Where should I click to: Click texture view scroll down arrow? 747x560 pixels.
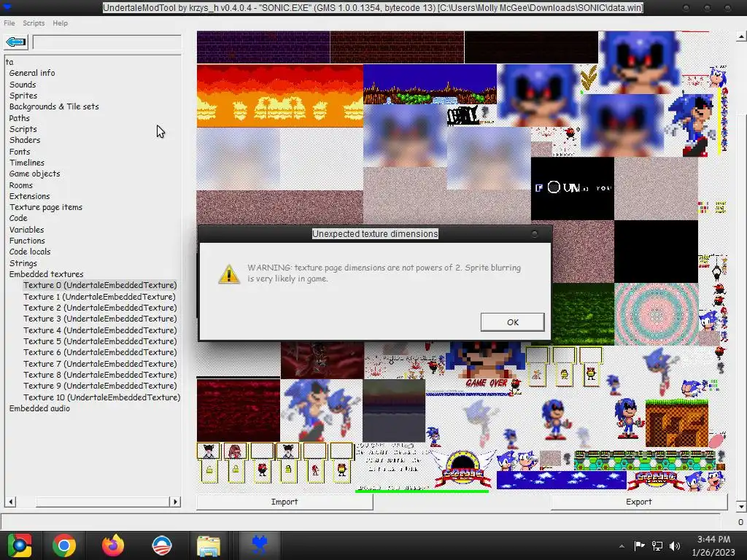[741, 506]
